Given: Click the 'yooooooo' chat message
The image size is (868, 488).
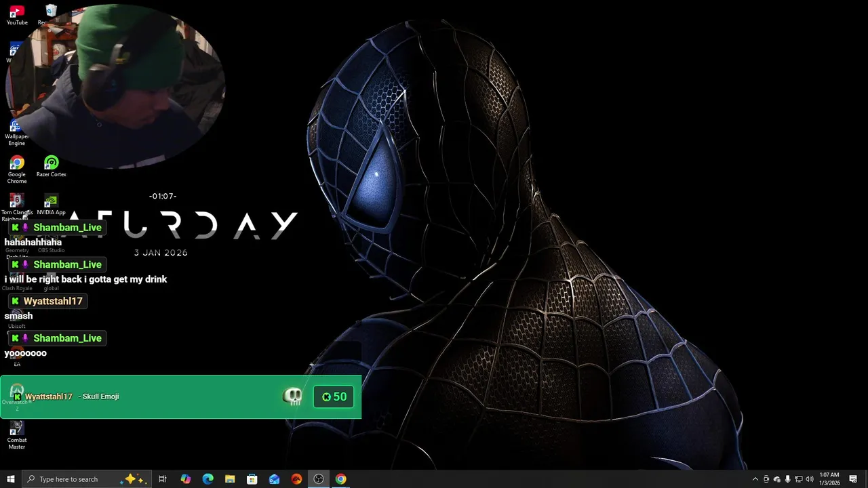Looking at the screenshot, I should point(25,353).
